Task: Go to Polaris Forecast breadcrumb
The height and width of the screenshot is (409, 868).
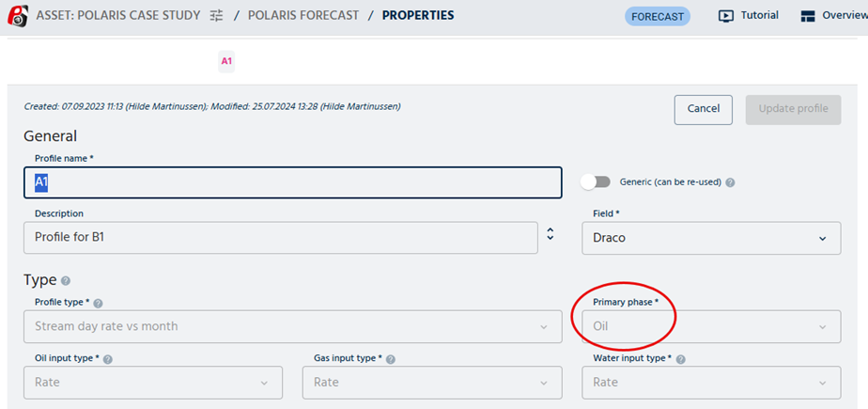Action: (x=303, y=16)
